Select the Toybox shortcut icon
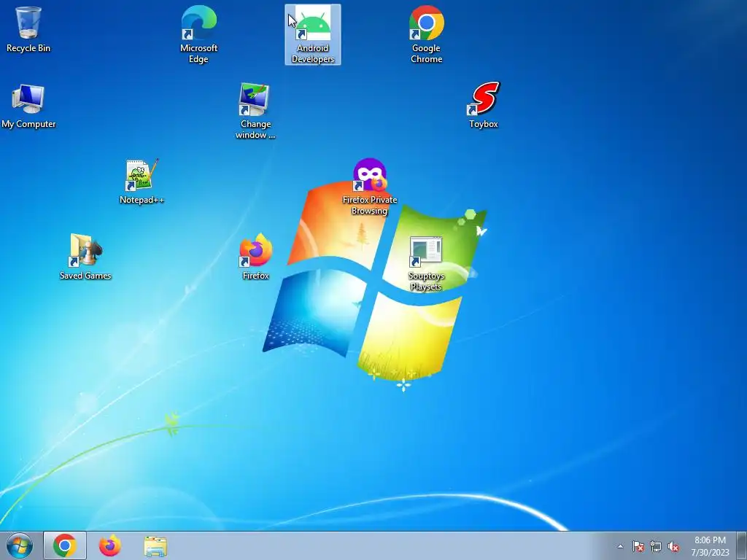This screenshot has width=747, height=560. click(483, 105)
